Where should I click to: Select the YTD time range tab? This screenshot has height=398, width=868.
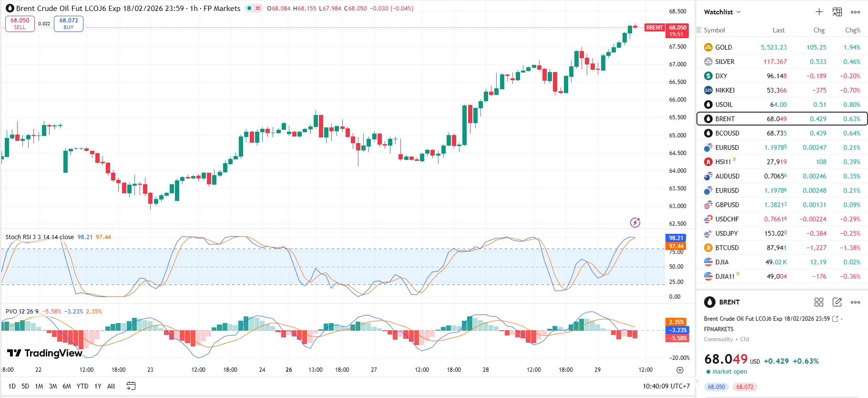click(82, 386)
